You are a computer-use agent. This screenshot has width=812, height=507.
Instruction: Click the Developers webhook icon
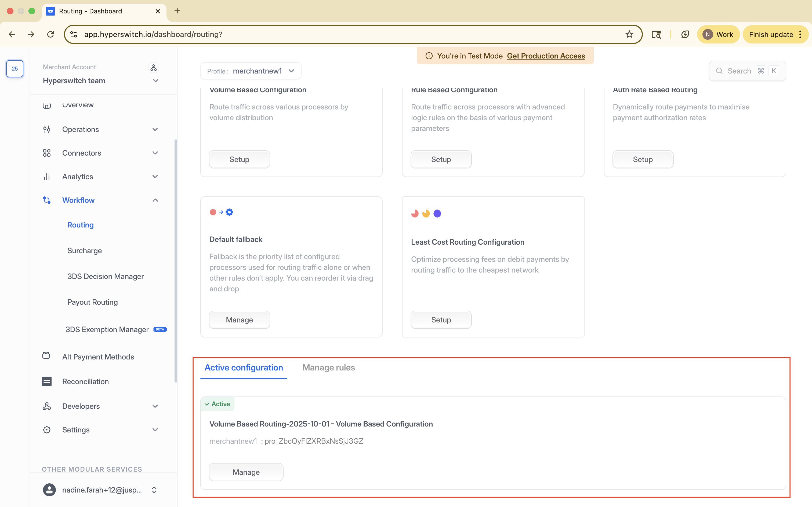click(x=47, y=406)
